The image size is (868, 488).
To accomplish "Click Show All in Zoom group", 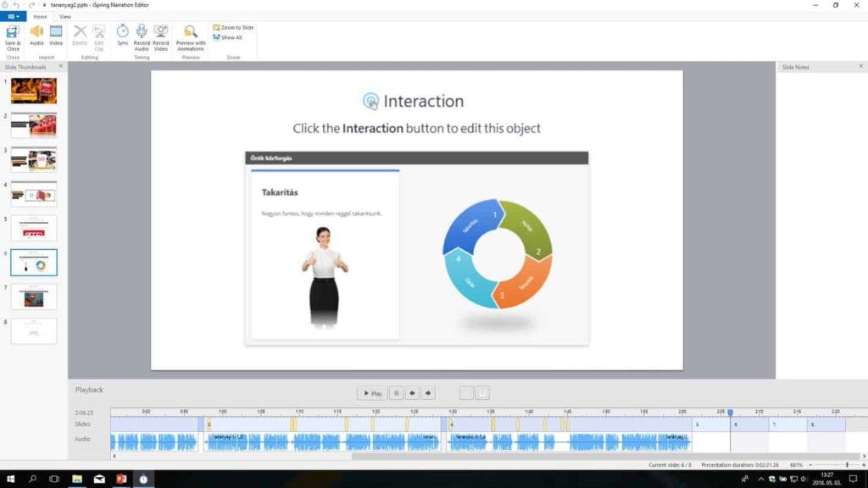I will [229, 37].
